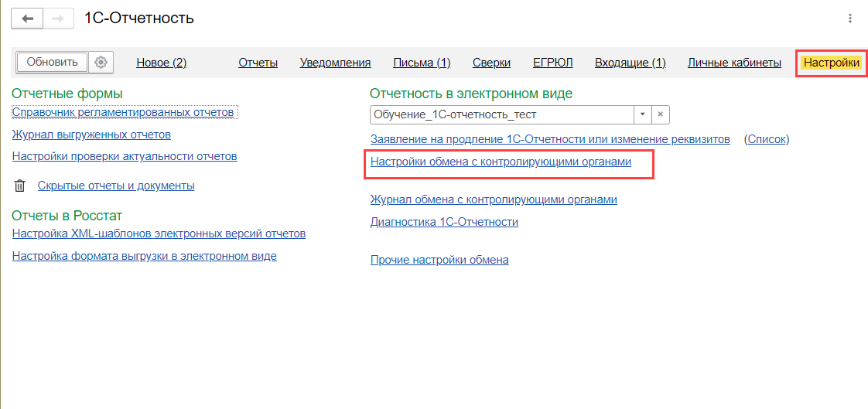Open the gear settings icon beside Обновить
The width and height of the screenshot is (868, 409).
101,63
